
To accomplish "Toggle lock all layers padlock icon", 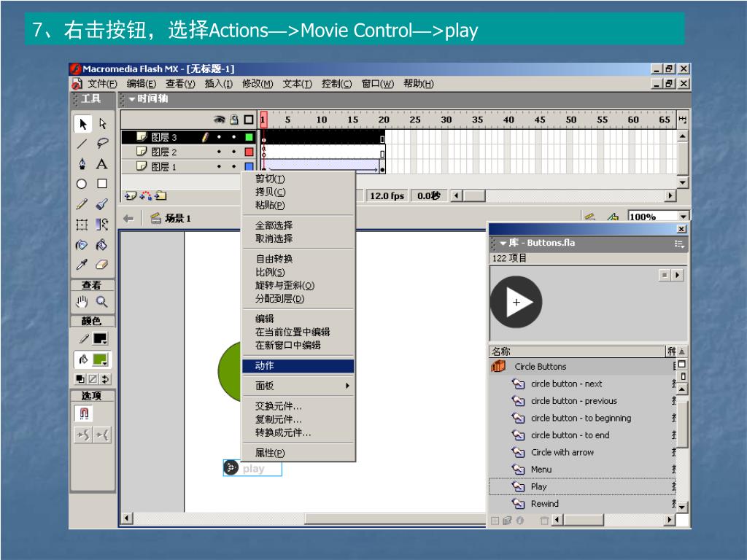I will point(234,119).
